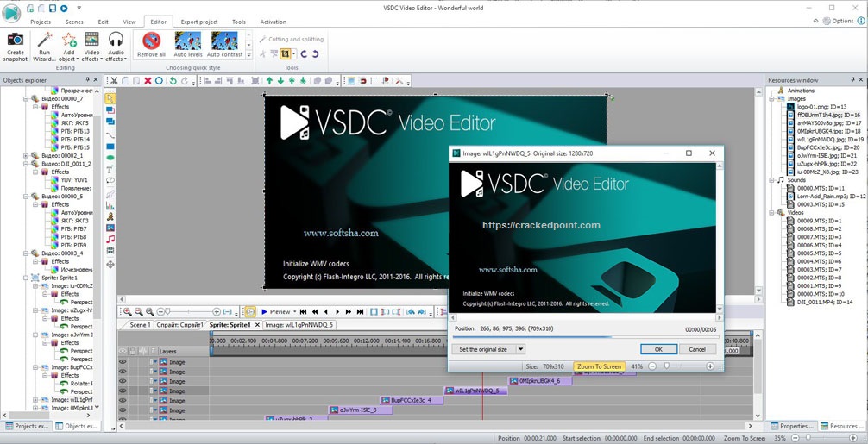Toggle the magnet snapping icon

362,81
